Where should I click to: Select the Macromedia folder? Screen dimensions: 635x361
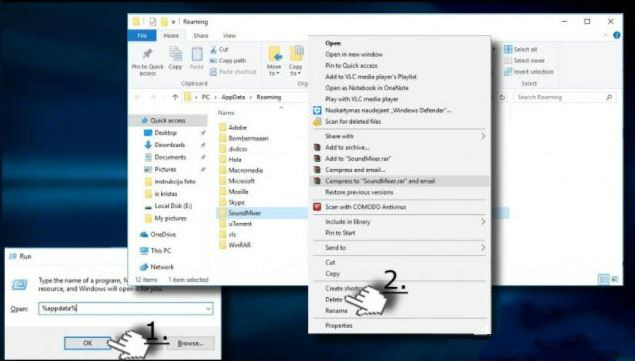pyautogui.click(x=245, y=170)
